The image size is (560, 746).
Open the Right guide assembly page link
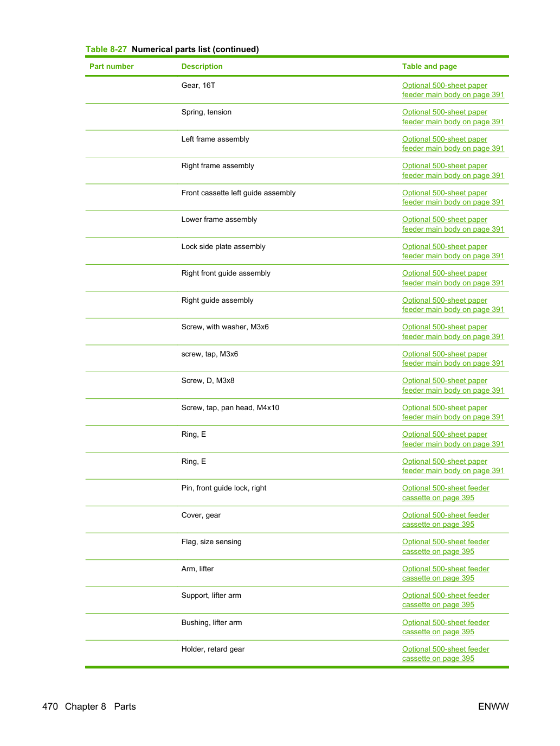click(453, 305)
